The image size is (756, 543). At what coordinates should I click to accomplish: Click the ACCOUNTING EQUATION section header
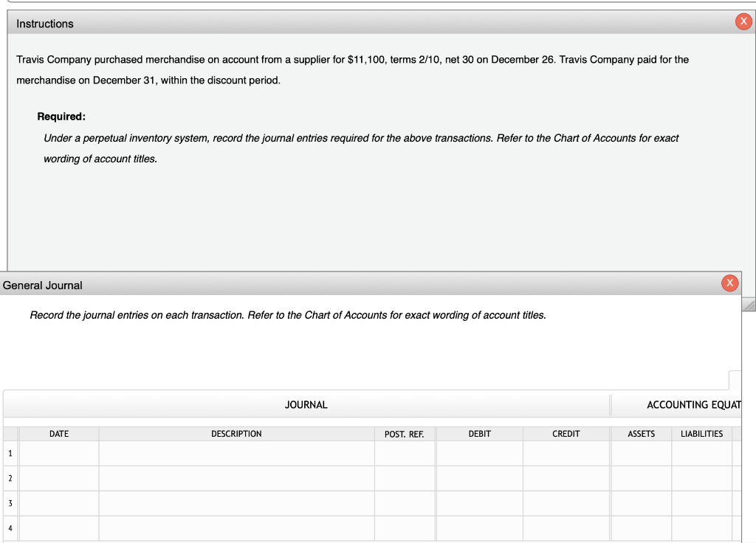694,404
